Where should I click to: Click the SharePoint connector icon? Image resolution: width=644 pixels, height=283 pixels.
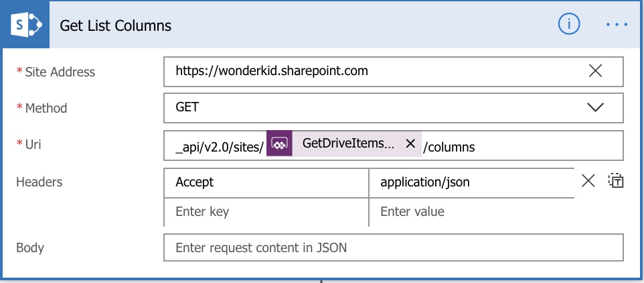[x=25, y=25]
